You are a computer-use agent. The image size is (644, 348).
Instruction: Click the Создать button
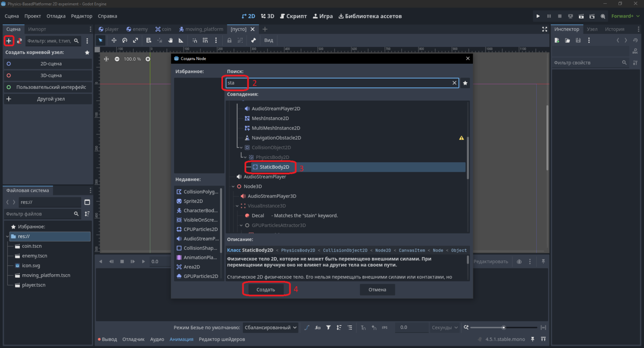click(266, 290)
